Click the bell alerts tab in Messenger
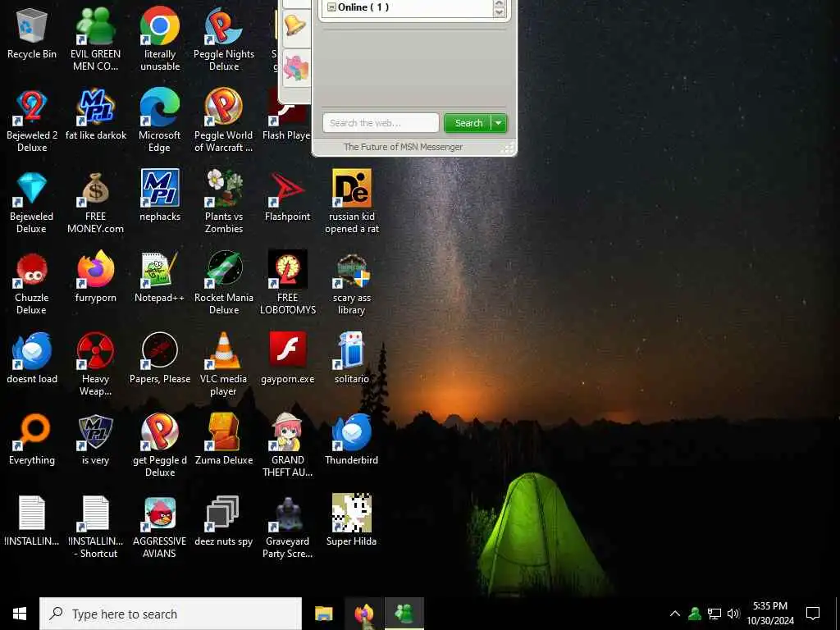 [x=295, y=25]
